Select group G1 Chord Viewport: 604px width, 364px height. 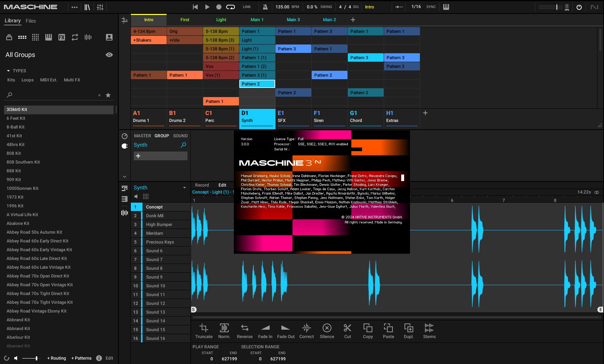coord(366,119)
